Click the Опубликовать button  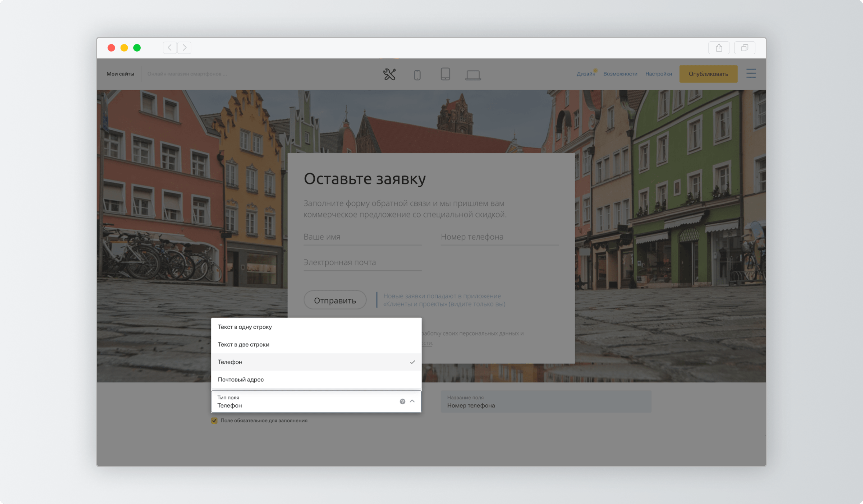coord(708,74)
